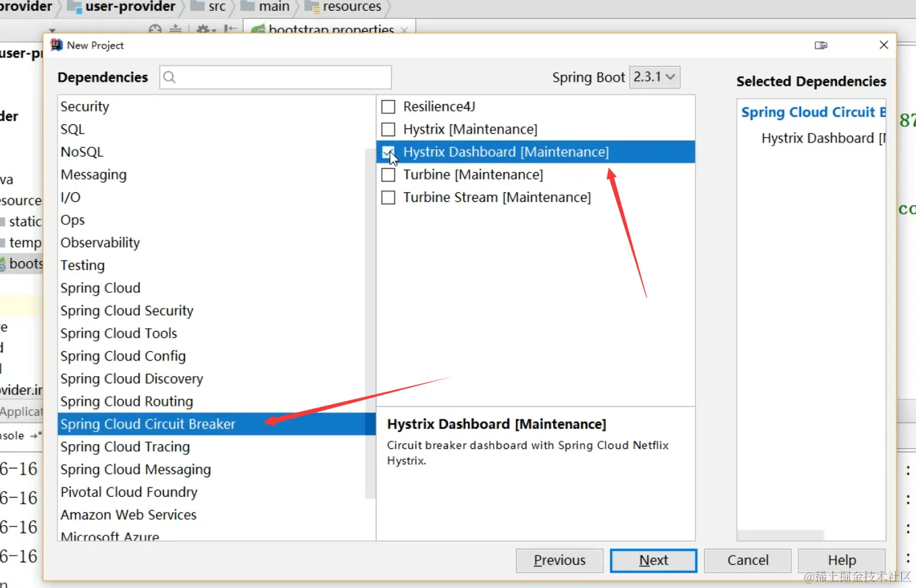The image size is (916, 588).
Task: Click the user-provider module folder icon in breadcrumb
Action: pyautogui.click(x=74, y=7)
